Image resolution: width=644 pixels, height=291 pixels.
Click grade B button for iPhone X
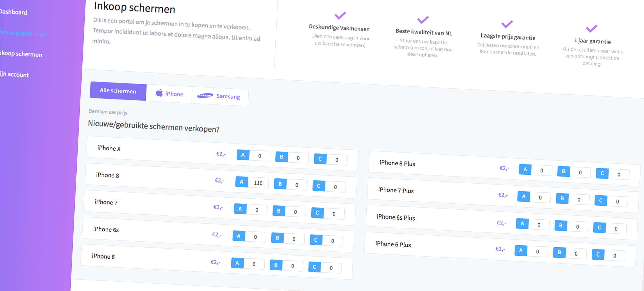coord(282,157)
